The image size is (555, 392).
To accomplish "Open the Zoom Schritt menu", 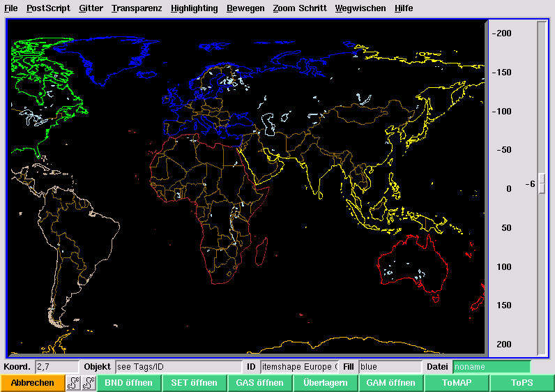I will pyautogui.click(x=300, y=8).
